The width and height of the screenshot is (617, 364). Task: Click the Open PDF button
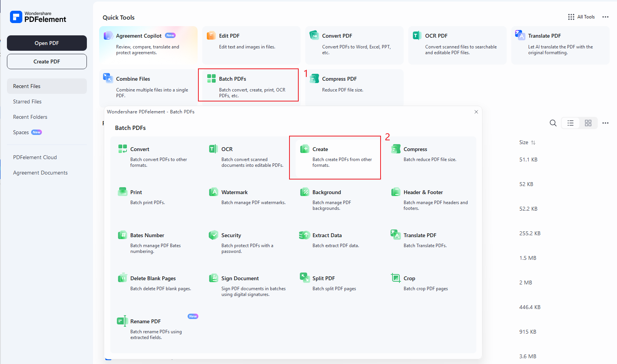coord(47,43)
